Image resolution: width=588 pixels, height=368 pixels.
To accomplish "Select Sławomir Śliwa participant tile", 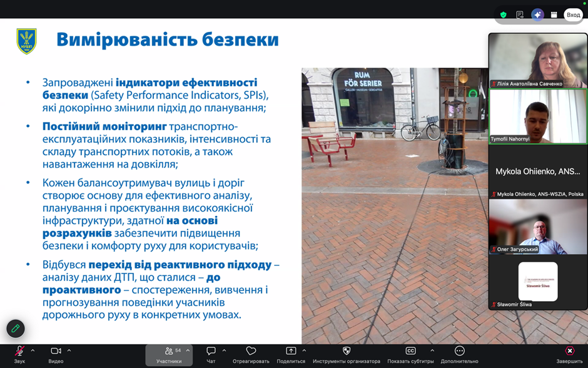I will pos(538,282).
